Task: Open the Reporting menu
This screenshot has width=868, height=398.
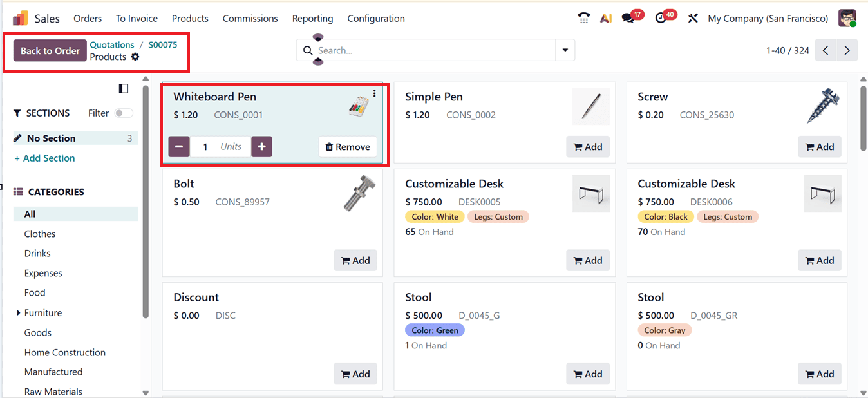Action: (312, 19)
